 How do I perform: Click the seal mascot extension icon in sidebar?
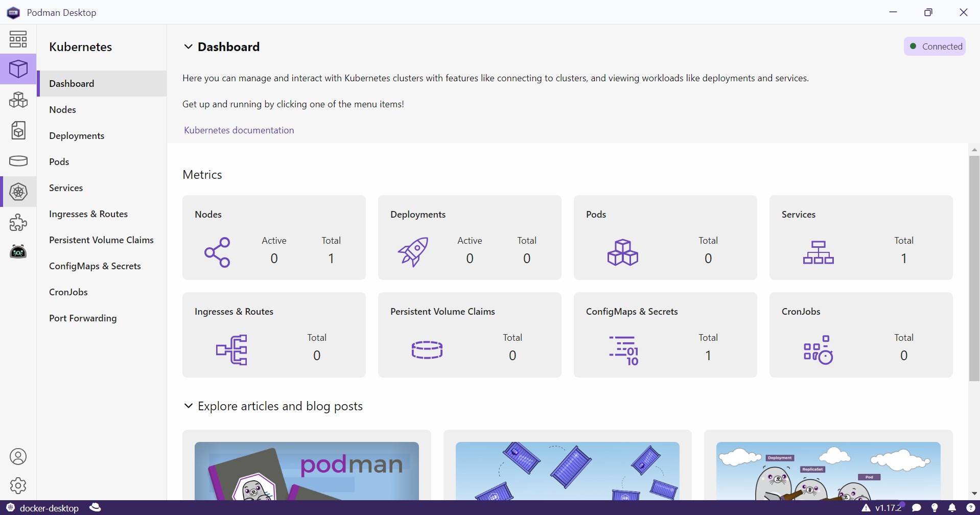pyautogui.click(x=18, y=251)
